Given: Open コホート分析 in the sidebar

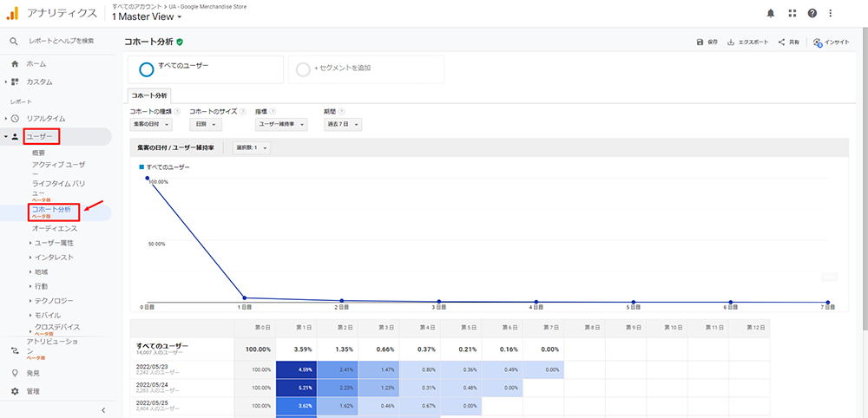Looking at the screenshot, I should pos(51,210).
